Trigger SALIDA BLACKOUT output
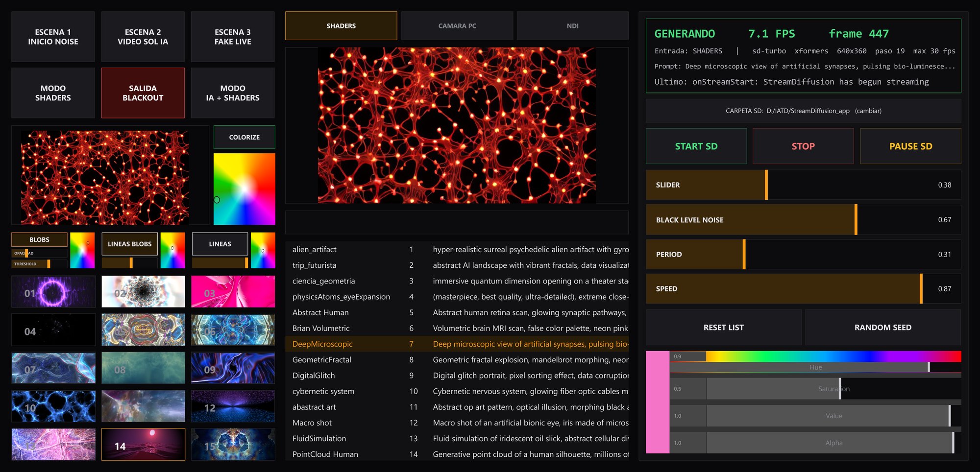The image size is (980, 472). pos(143,93)
